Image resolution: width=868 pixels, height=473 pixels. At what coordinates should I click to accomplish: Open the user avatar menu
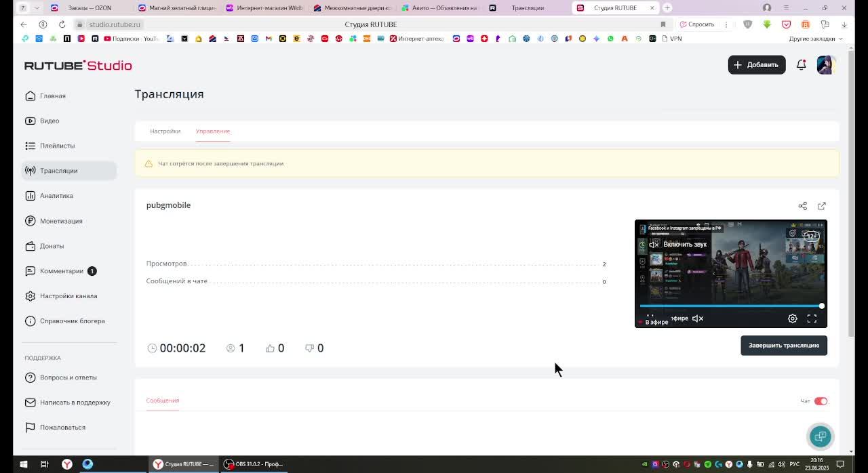[826, 64]
